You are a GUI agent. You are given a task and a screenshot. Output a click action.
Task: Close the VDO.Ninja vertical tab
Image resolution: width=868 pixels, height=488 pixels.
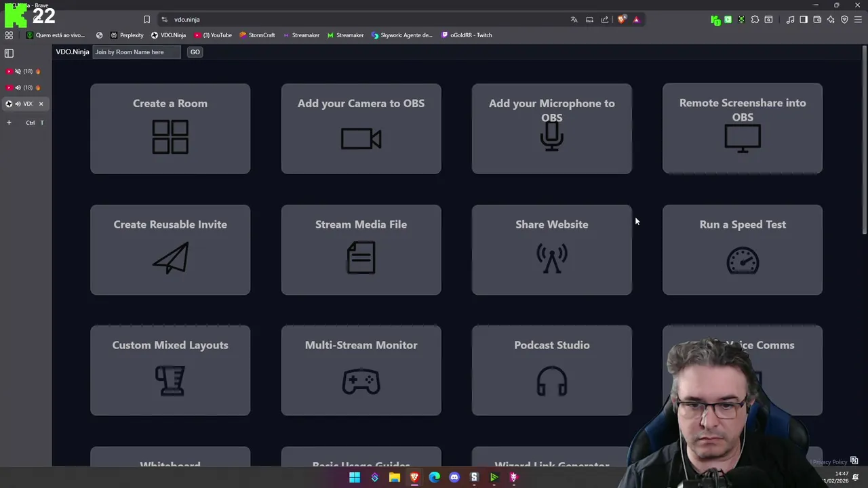pos(41,104)
